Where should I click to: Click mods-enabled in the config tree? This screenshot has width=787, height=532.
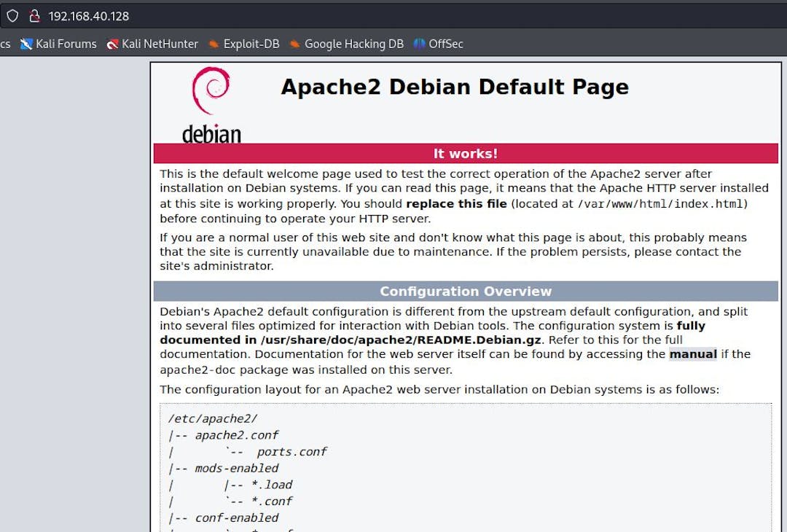pos(237,469)
